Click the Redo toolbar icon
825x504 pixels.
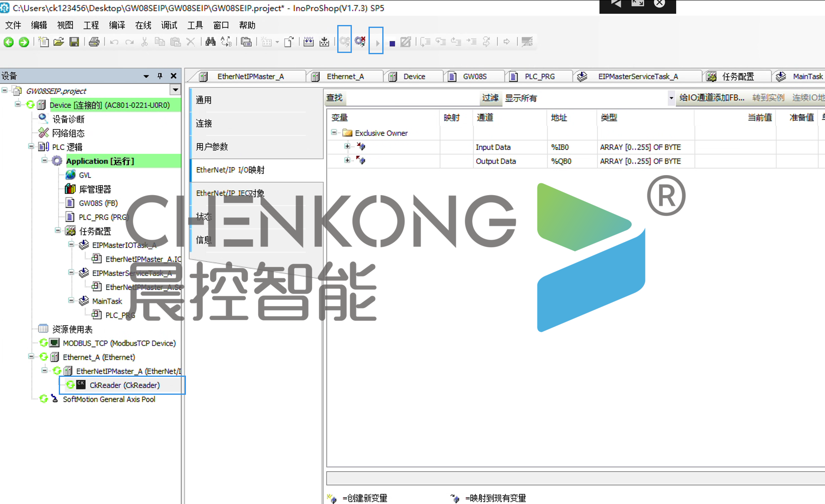click(130, 42)
